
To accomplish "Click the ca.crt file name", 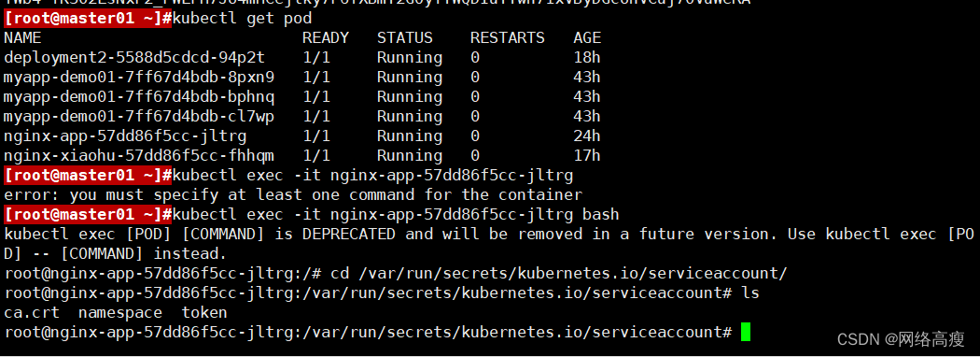I will coord(31,312).
